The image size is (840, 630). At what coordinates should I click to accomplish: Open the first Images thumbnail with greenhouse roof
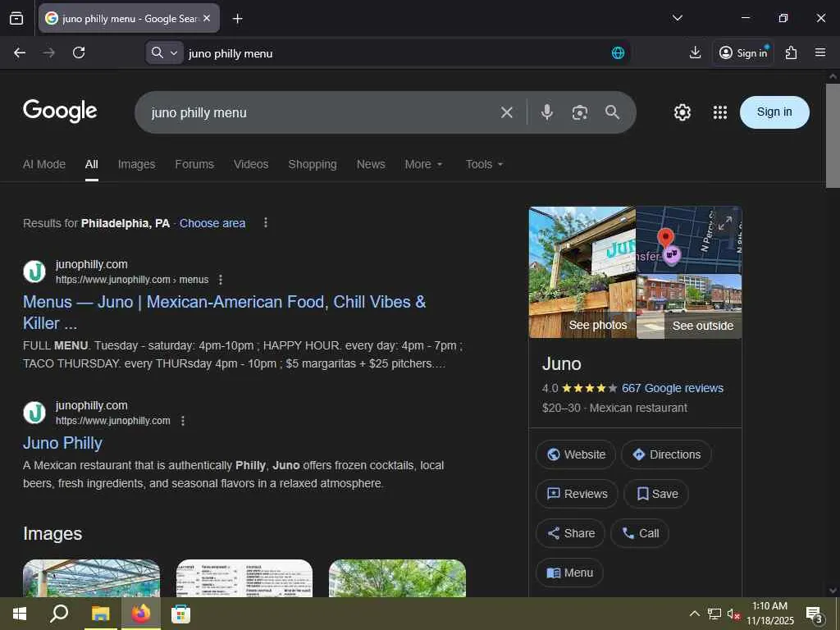[91, 578]
